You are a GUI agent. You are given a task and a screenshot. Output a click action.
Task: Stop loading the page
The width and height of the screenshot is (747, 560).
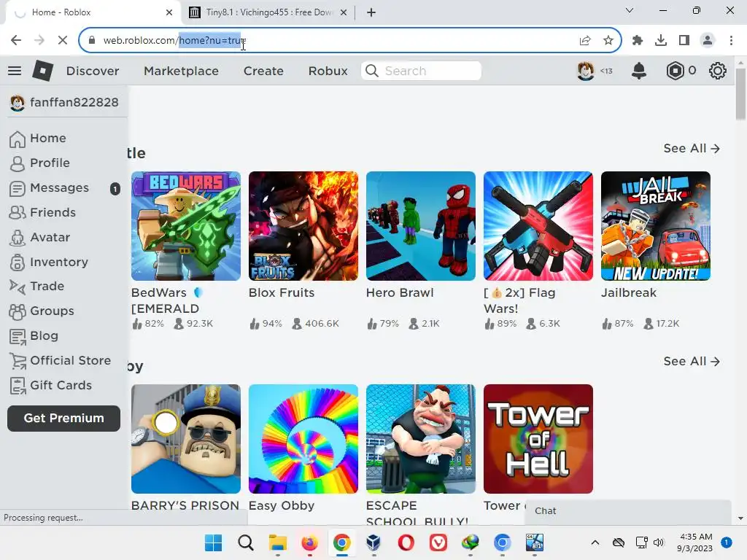click(63, 41)
